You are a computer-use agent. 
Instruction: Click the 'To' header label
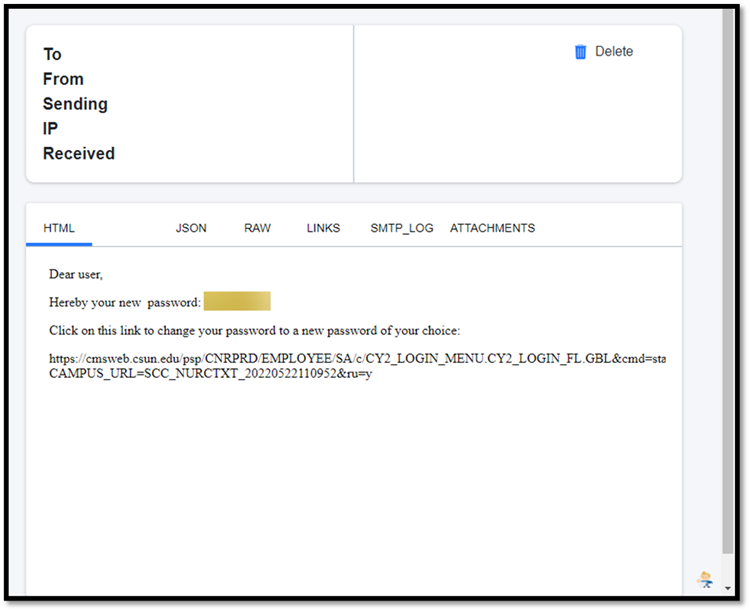pos(52,54)
